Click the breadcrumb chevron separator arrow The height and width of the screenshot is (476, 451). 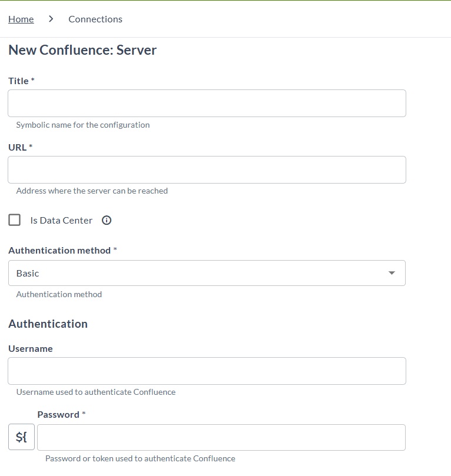[51, 19]
